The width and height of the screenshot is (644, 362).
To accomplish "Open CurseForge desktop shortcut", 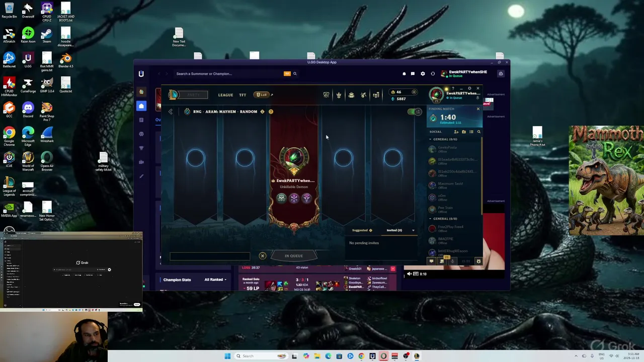I will tap(28, 85).
